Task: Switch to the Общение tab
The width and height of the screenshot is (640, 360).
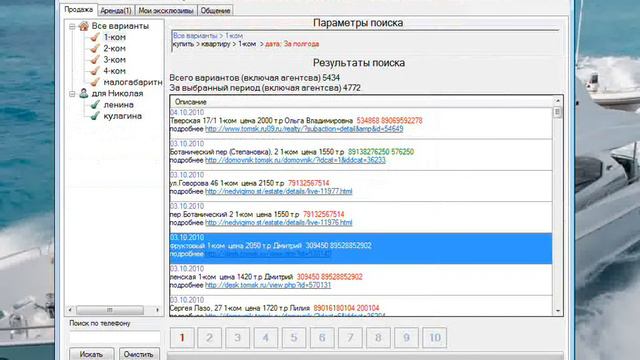Action: pos(216,11)
